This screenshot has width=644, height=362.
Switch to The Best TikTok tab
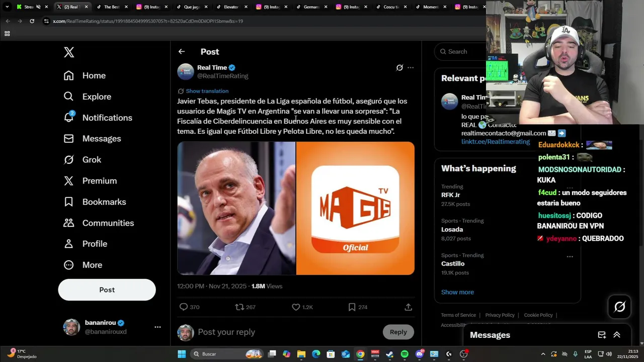click(112, 7)
